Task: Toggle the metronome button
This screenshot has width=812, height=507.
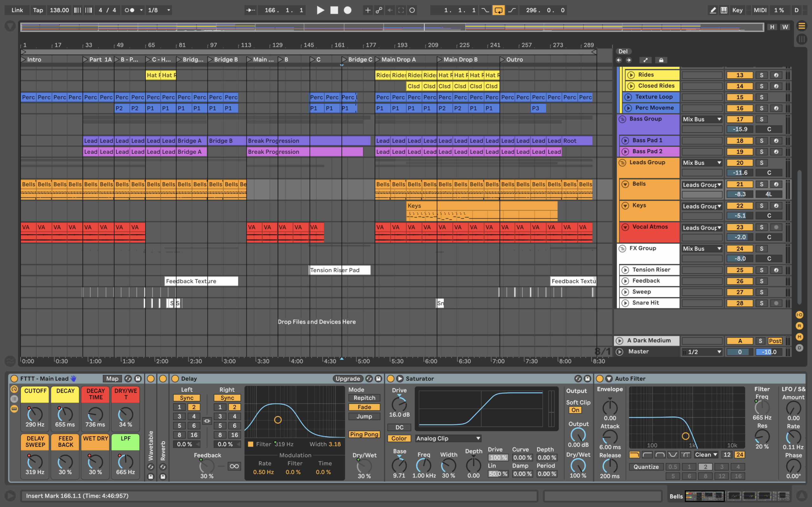Action: coord(129,10)
